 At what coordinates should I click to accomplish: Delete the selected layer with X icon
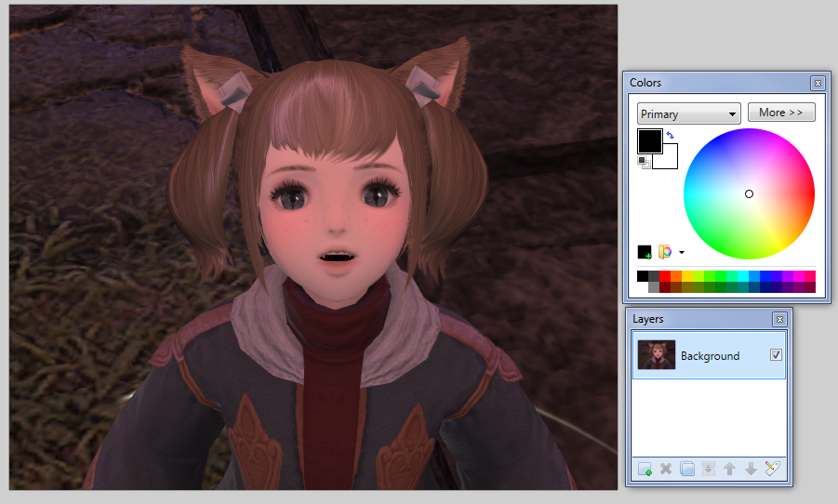[x=666, y=470]
